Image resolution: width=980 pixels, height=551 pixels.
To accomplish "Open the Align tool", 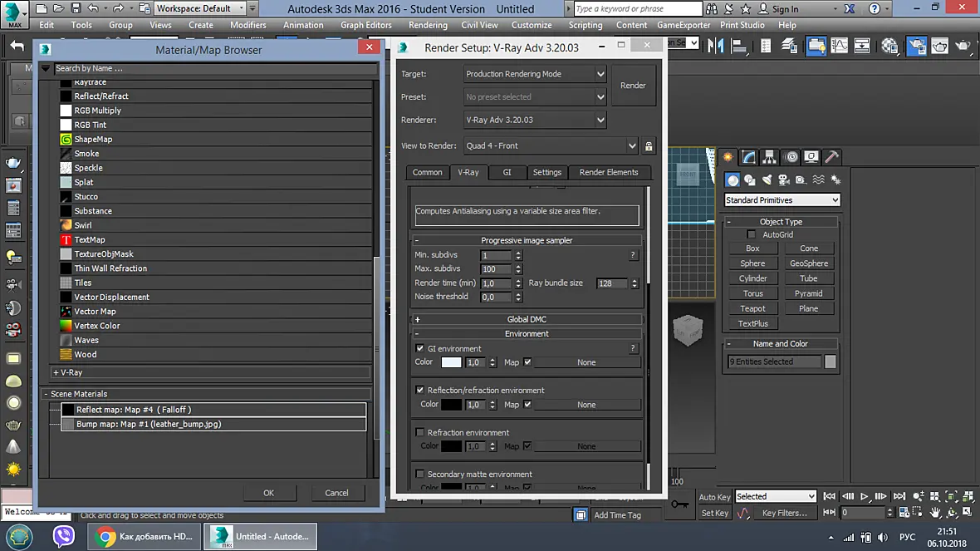I will [739, 46].
